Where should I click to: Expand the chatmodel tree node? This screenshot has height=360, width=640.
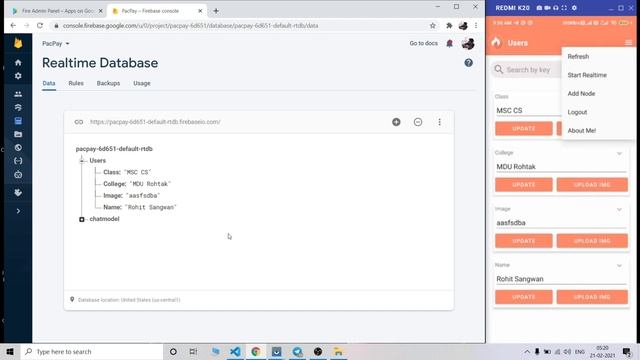coord(82,219)
